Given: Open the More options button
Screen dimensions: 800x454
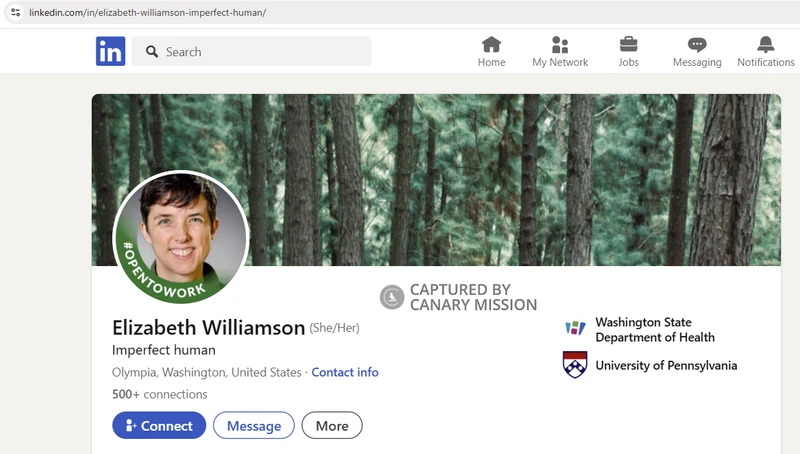Looking at the screenshot, I should pyautogui.click(x=332, y=425).
